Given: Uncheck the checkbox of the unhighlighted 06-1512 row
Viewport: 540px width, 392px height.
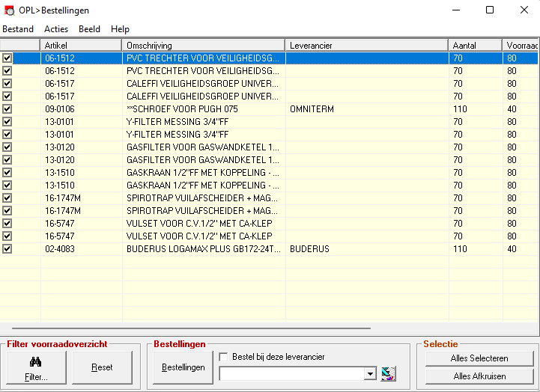Looking at the screenshot, I should (7, 71).
